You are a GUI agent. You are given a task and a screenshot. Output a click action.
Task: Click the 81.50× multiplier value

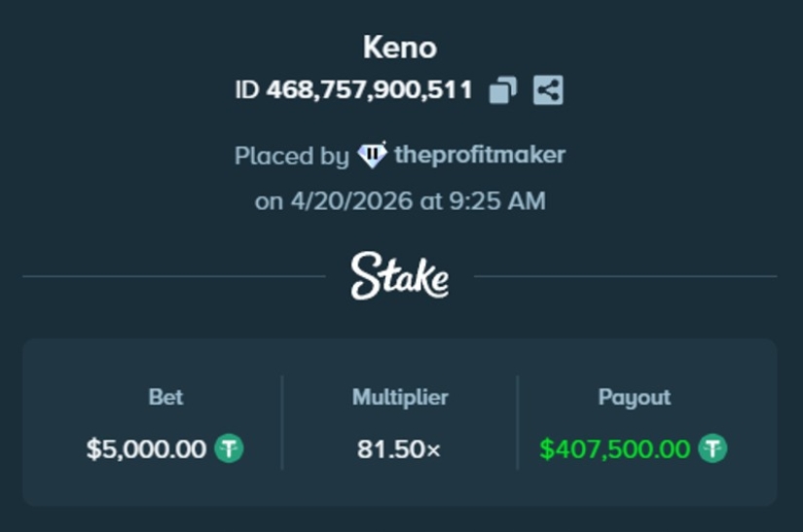click(x=399, y=449)
